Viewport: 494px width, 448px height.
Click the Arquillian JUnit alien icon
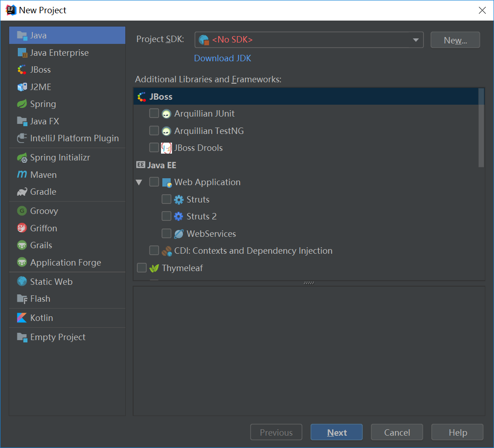pos(166,114)
